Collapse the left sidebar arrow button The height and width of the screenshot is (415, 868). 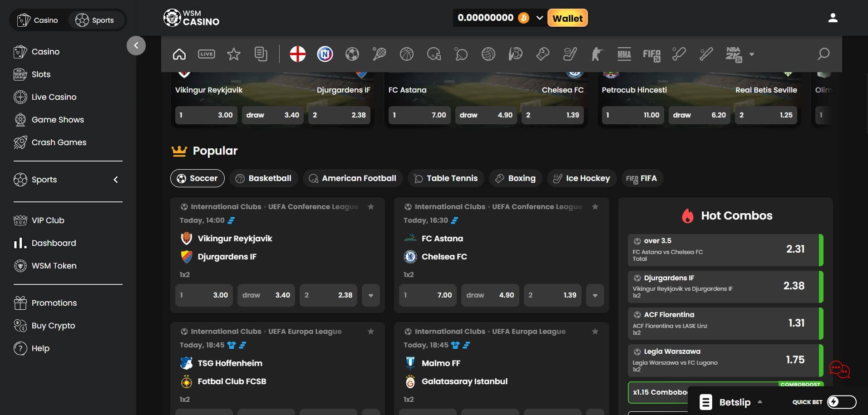point(136,45)
